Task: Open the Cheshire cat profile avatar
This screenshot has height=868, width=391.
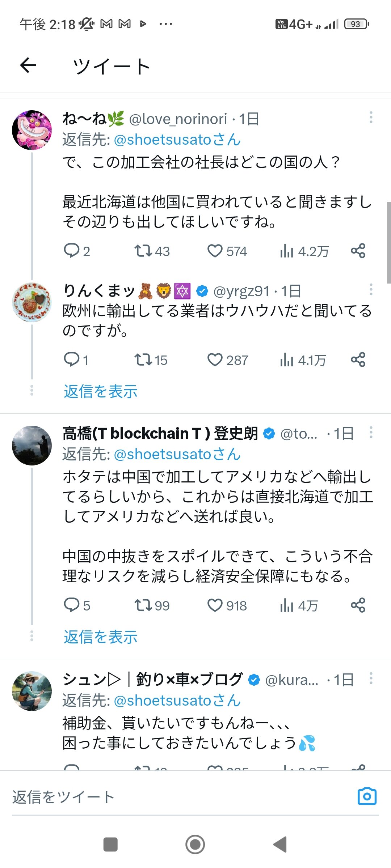Action: [x=32, y=130]
